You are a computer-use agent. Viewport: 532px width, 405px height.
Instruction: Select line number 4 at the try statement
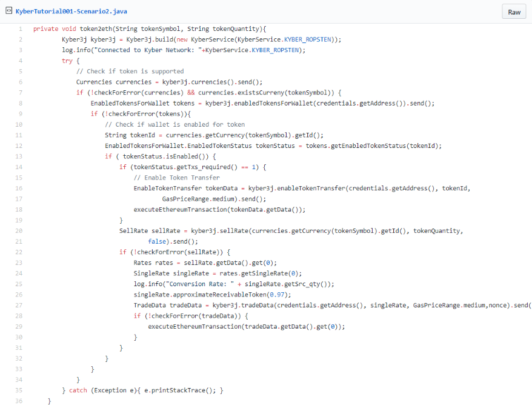[20, 61]
